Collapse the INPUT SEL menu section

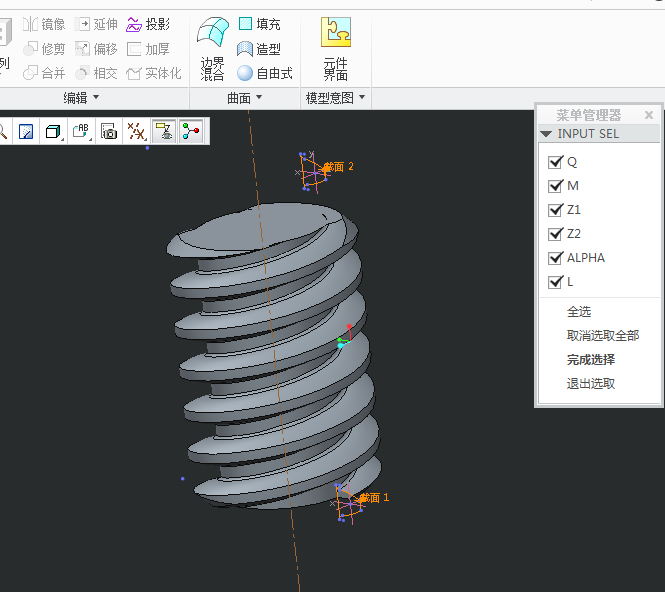point(546,134)
